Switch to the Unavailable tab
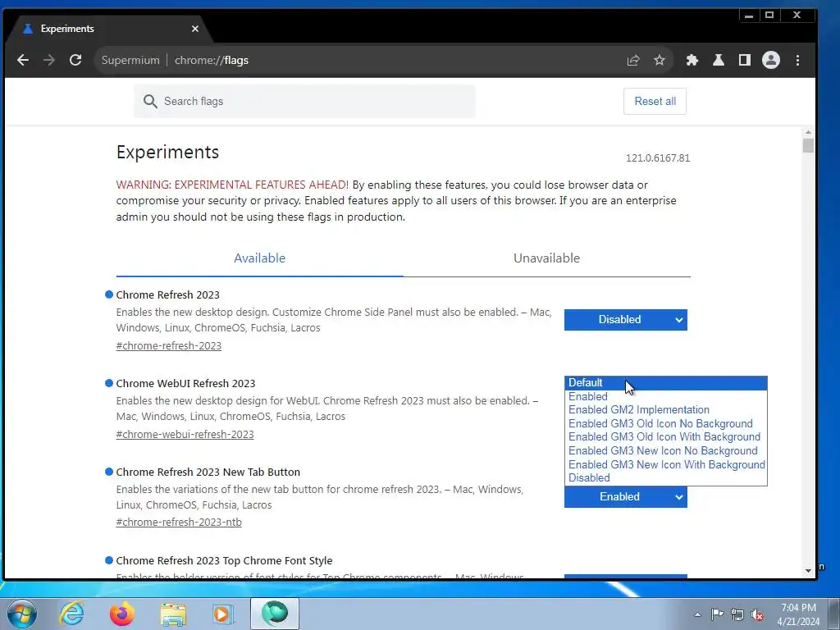The image size is (840, 630). pos(546,258)
